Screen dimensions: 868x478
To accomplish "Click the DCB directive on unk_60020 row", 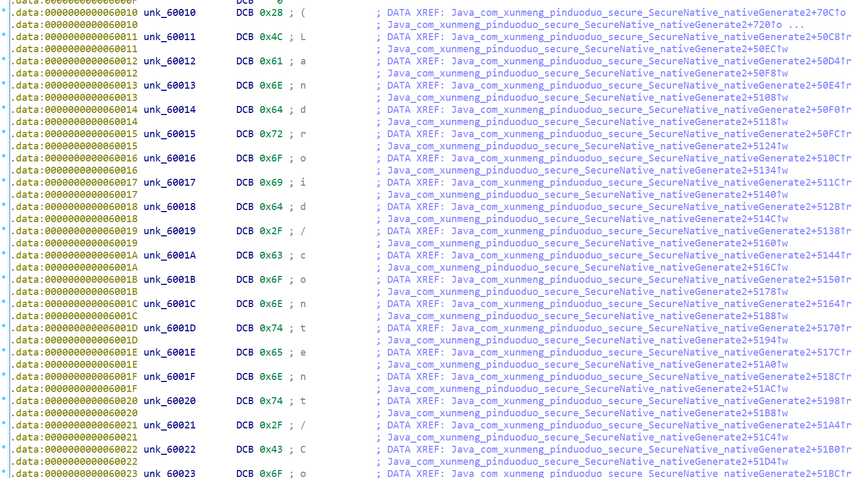I will pos(245,401).
